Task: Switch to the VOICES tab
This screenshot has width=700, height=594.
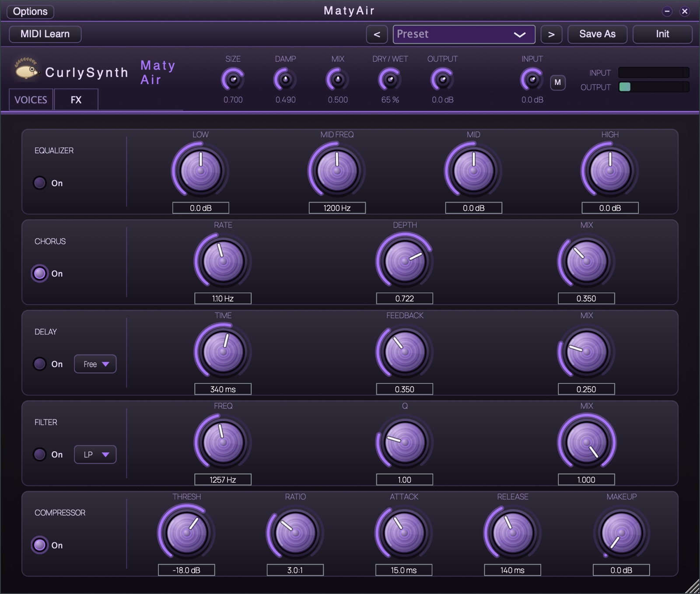Action: coord(31,100)
